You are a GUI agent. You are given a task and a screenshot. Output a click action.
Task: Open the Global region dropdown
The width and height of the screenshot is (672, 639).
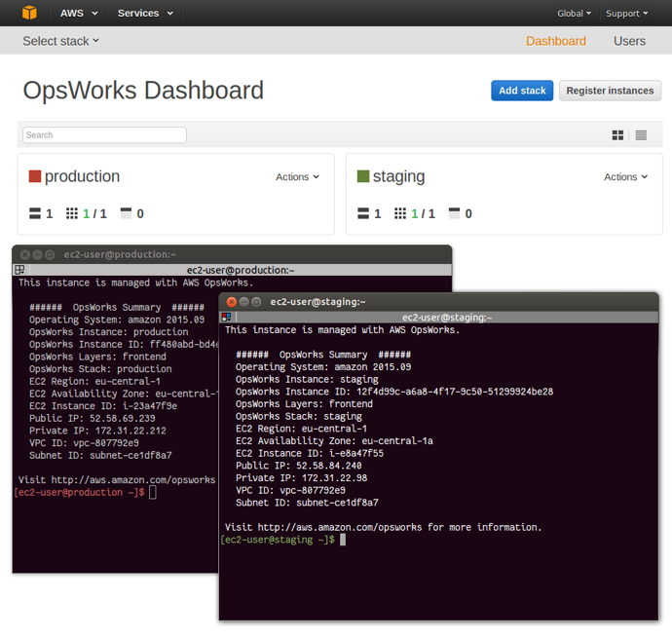574,14
